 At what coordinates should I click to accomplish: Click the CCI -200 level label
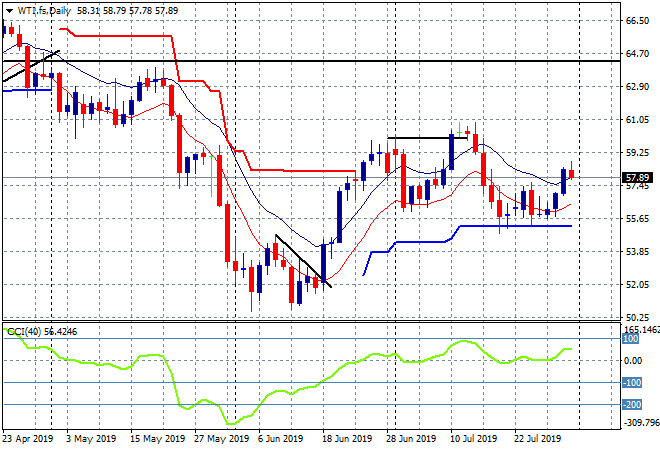[x=632, y=405]
